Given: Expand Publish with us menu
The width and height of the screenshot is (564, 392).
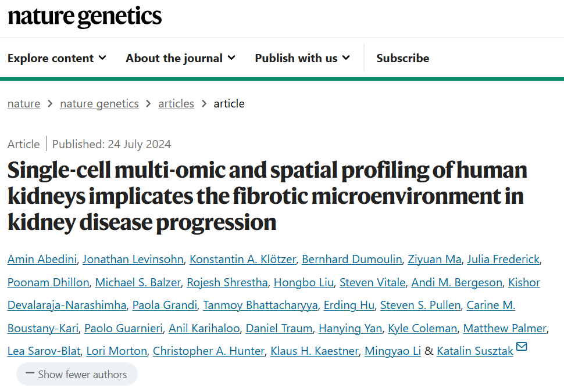Looking at the screenshot, I should (x=302, y=58).
